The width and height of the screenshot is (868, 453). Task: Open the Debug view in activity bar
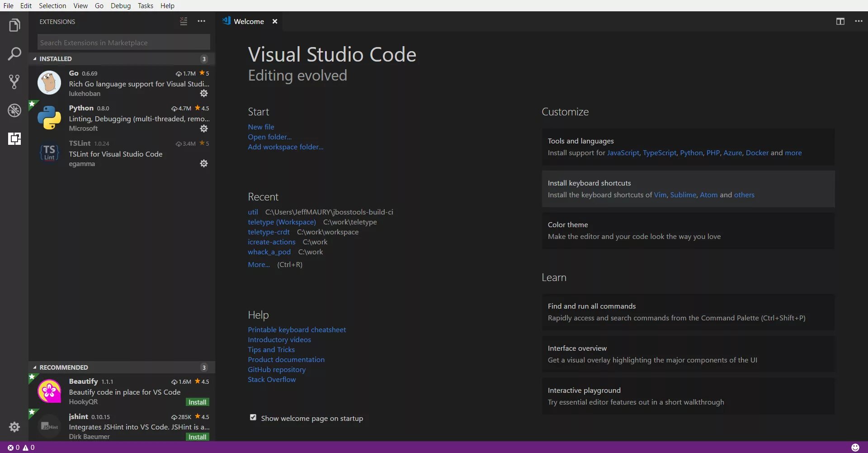pyautogui.click(x=14, y=110)
